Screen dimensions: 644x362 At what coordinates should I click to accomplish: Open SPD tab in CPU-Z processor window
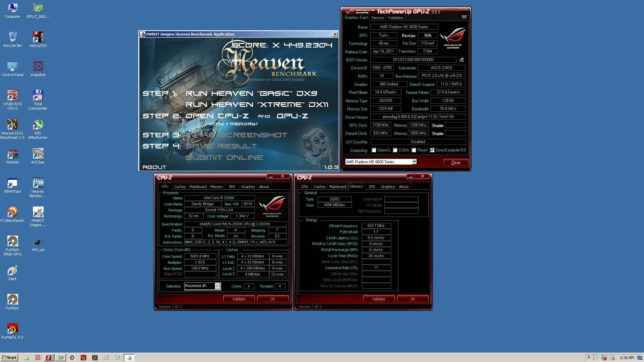[x=232, y=186]
